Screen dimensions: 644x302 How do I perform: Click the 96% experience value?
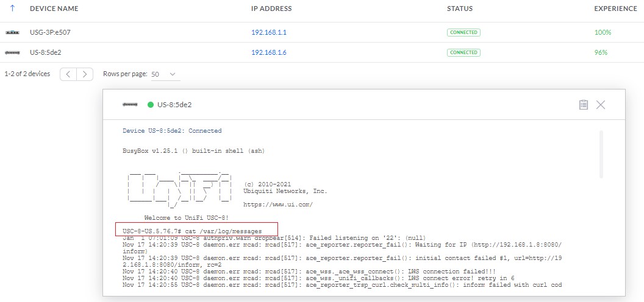[x=601, y=52]
